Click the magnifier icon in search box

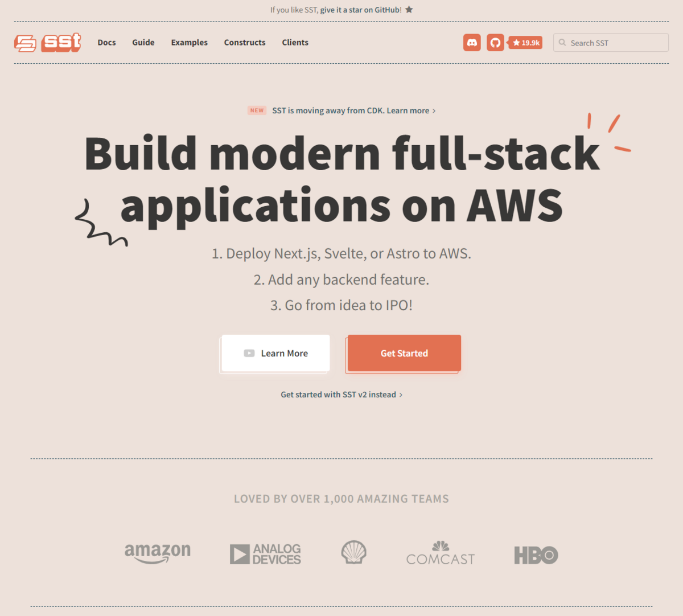tap(562, 43)
